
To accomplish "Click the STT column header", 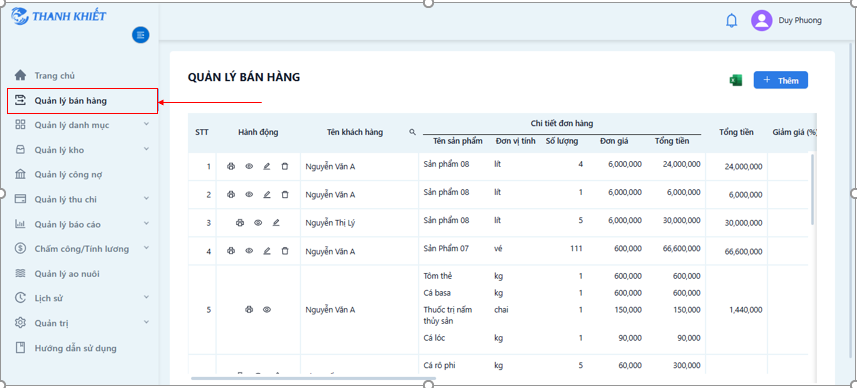I will [x=202, y=132].
